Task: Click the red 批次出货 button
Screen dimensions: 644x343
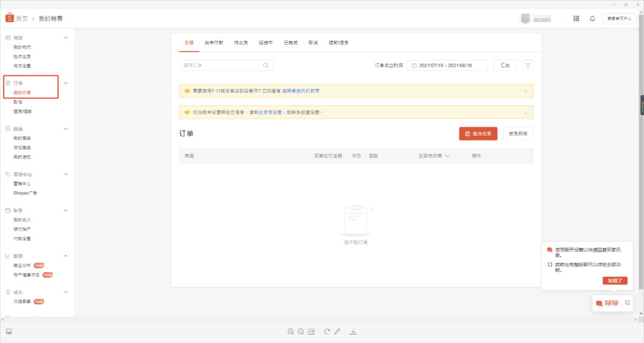Action: (x=478, y=133)
